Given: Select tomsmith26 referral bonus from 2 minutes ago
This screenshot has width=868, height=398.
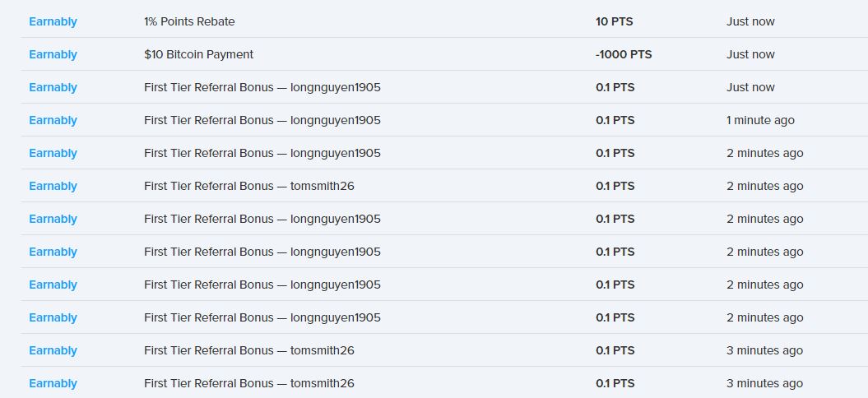Looking at the screenshot, I should (x=248, y=186).
